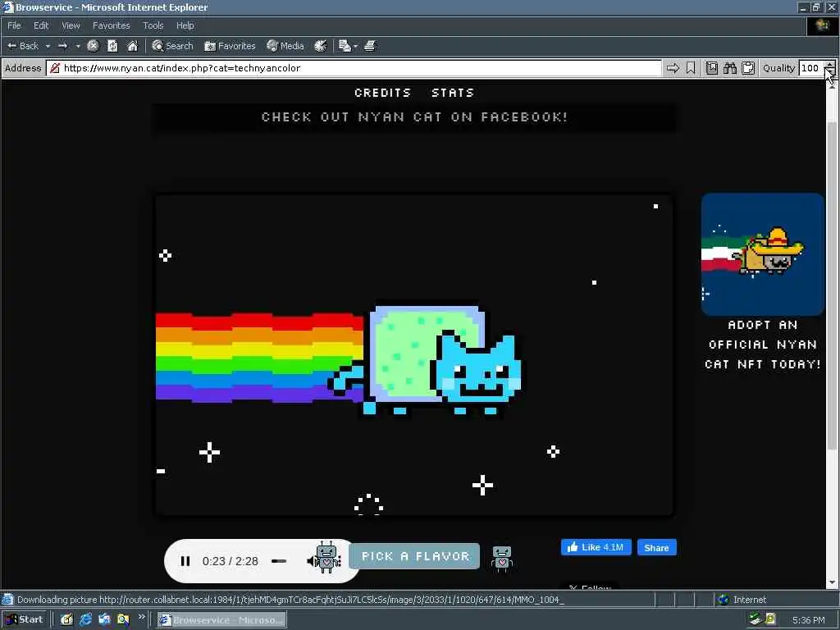Click the Facebook Like 4.1M button
Screen dimensions: 840x630
[596, 547]
